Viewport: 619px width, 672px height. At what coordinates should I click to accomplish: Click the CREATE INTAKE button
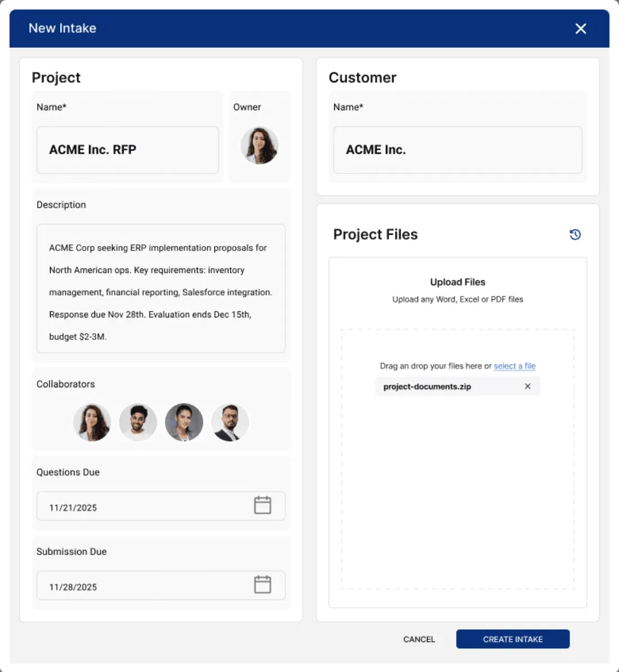(x=513, y=639)
